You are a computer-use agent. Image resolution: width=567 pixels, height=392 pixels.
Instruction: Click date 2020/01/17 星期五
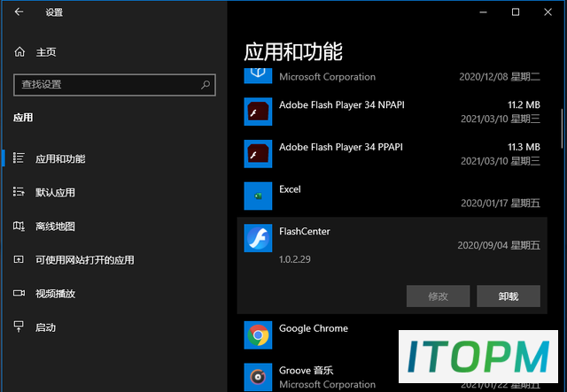click(x=501, y=203)
